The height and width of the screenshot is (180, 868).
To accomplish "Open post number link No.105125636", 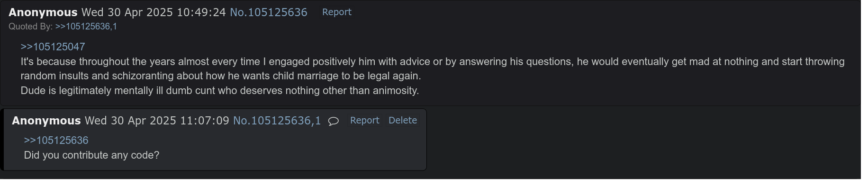I will [269, 12].
